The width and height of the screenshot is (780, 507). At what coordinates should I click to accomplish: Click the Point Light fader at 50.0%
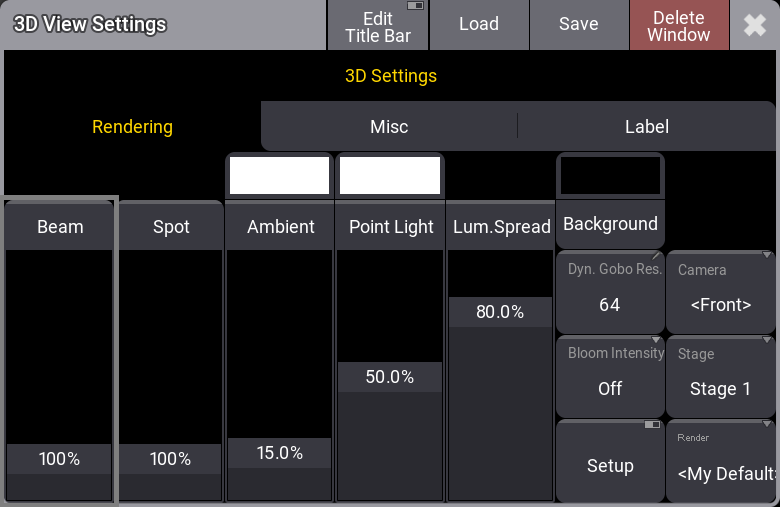pyautogui.click(x=390, y=377)
